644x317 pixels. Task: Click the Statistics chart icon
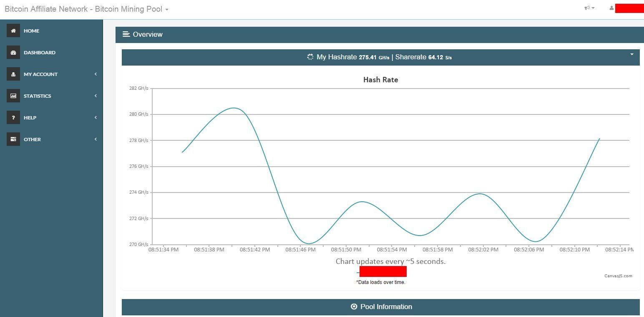coord(13,96)
